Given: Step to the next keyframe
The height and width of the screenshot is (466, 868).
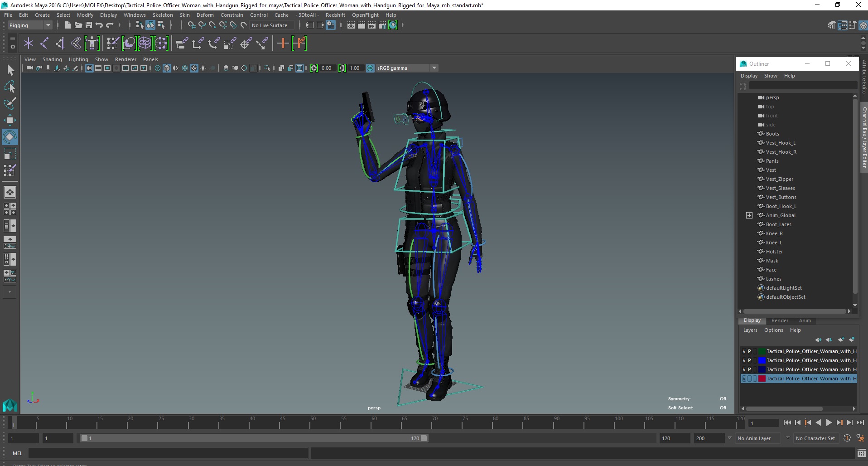Looking at the screenshot, I should (x=839, y=422).
